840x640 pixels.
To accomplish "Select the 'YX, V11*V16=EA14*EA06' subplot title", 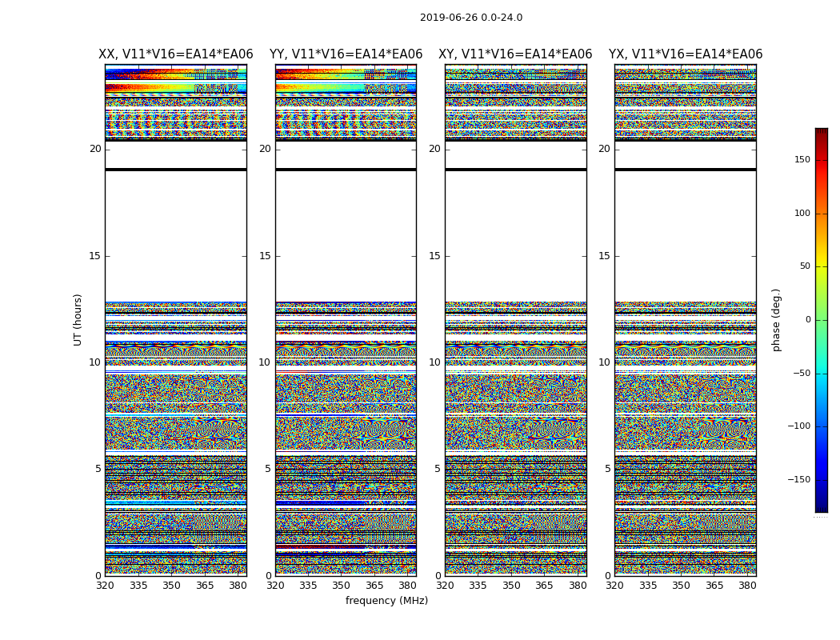I will pos(685,54).
